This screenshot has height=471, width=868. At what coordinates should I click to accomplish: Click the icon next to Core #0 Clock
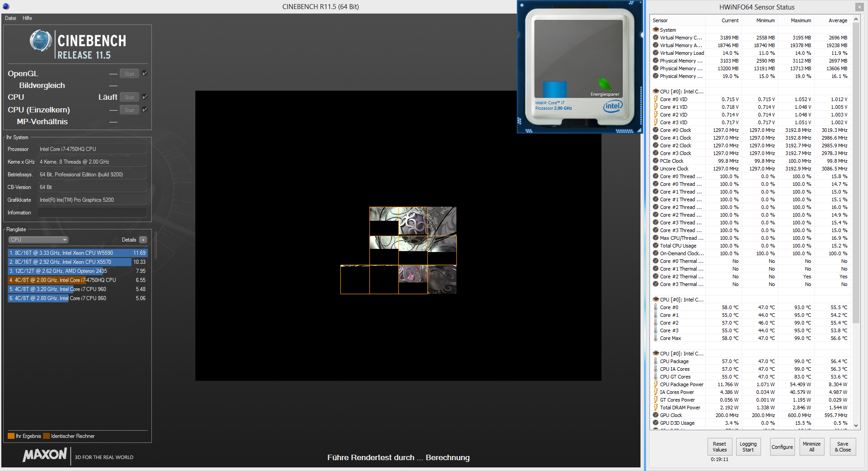point(655,130)
